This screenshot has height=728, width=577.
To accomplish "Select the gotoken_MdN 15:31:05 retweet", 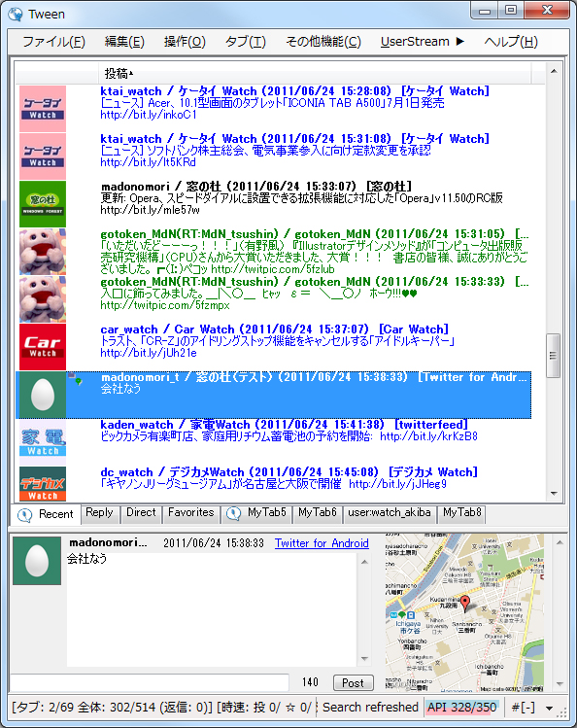I will point(274,252).
